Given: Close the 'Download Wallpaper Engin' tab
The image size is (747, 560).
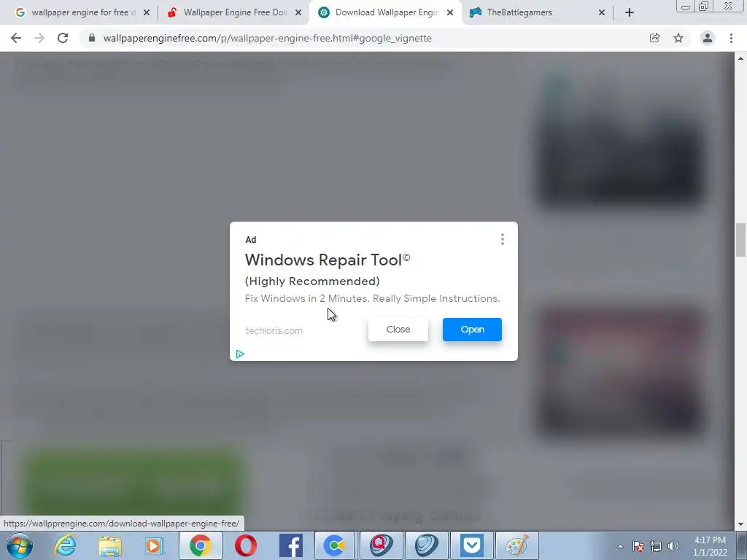Looking at the screenshot, I should 450,13.
